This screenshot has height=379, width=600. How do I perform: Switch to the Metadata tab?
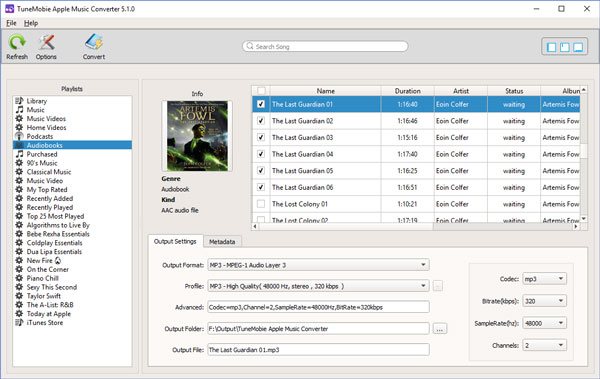point(222,242)
